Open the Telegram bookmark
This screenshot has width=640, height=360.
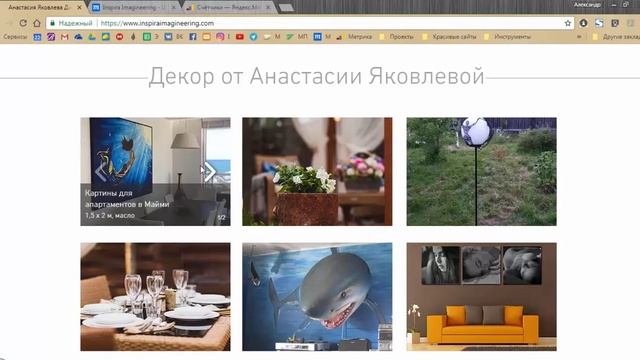(x=253, y=37)
